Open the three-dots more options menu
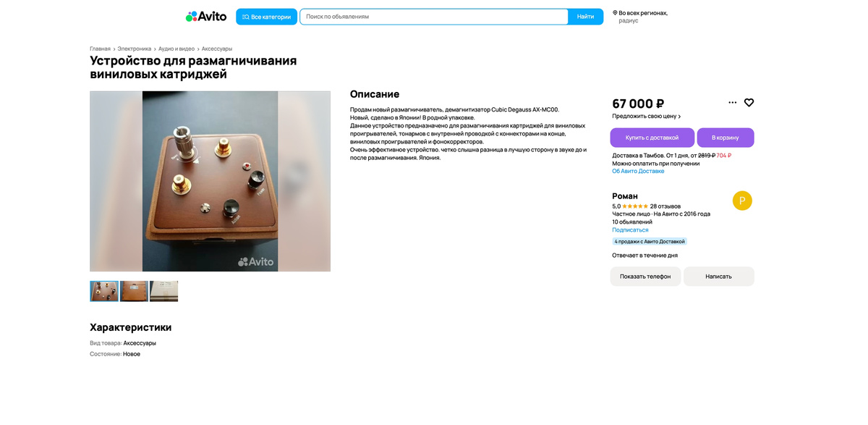The width and height of the screenshot is (868, 425). point(732,103)
